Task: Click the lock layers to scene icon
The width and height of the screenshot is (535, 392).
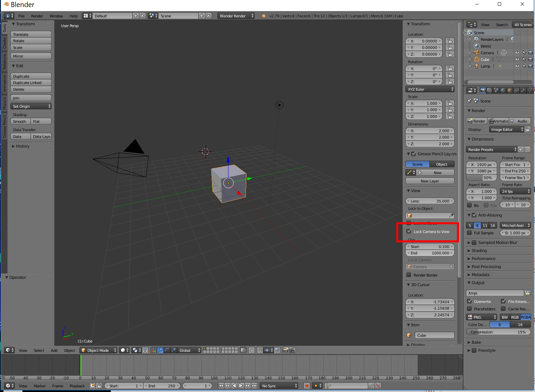Action: pos(243,350)
